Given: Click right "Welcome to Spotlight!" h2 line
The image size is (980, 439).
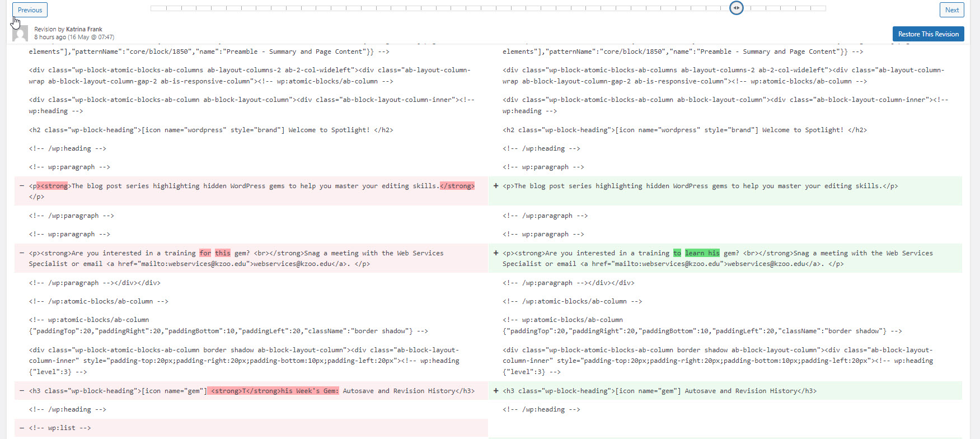Looking at the screenshot, I should (x=684, y=130).
